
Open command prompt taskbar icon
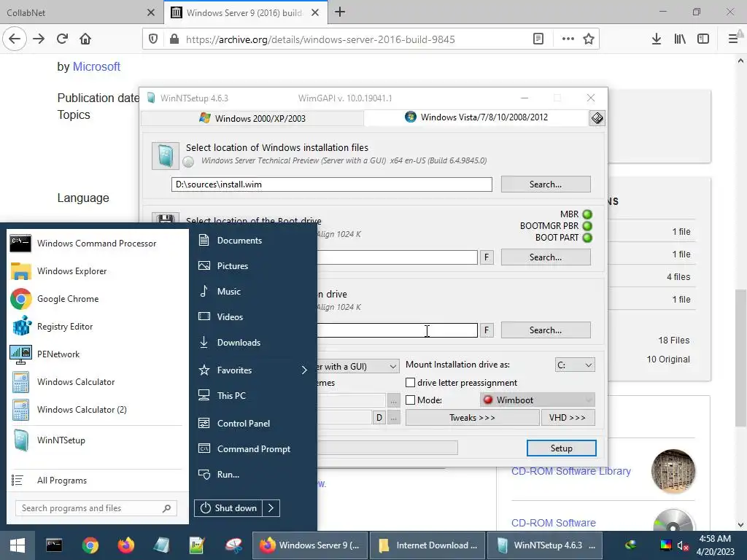54,545
